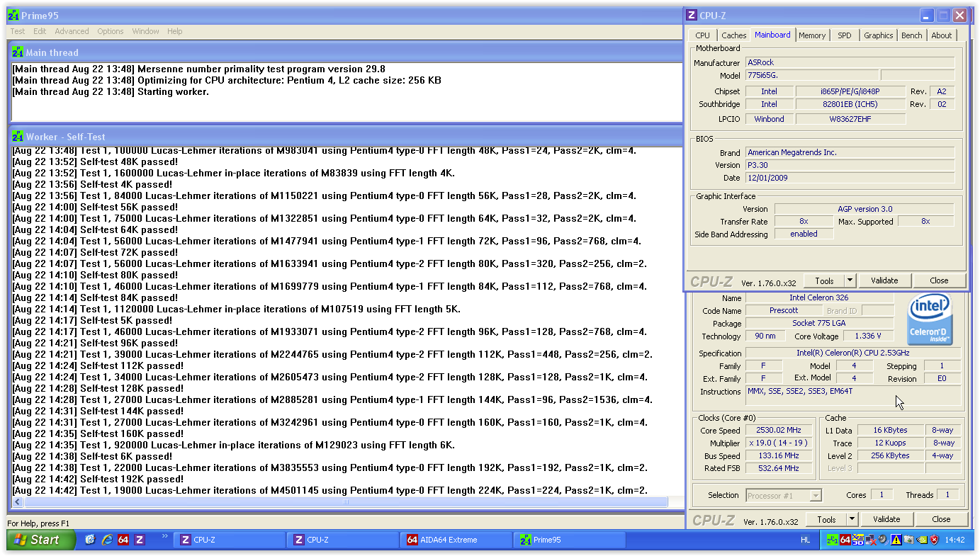Open the SPD tab in CPU-Z
The width and height of the screenshot is (980, 556).
[x=844, y=35]
